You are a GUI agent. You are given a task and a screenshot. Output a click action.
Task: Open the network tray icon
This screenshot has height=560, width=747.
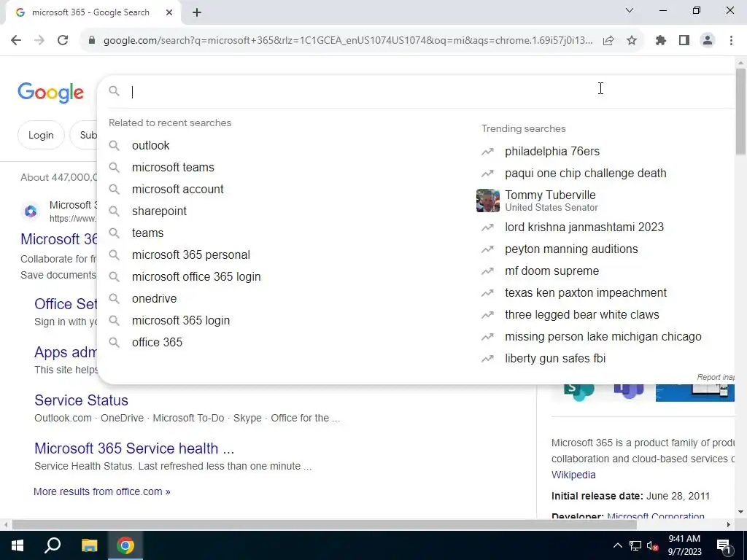click(635, 545)
